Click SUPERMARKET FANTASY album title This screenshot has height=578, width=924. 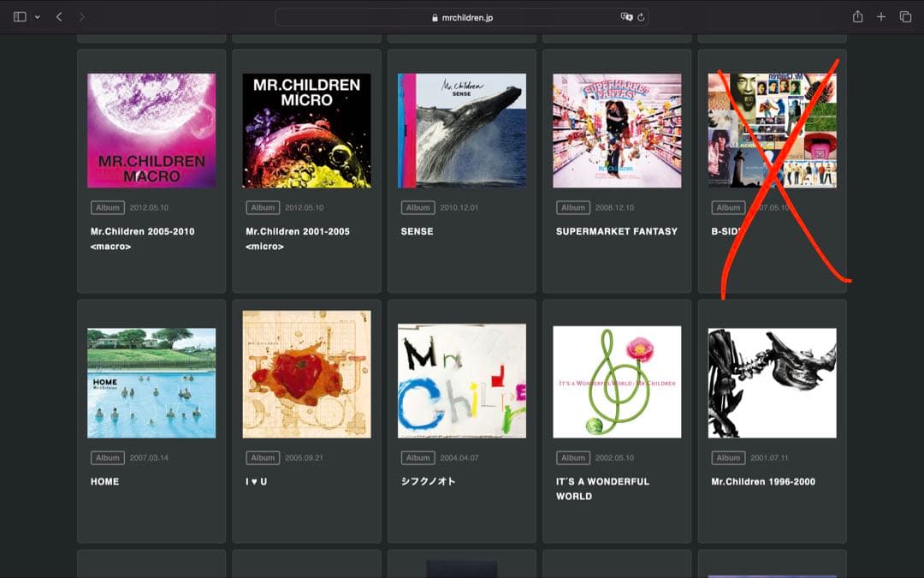pos(616,231)
